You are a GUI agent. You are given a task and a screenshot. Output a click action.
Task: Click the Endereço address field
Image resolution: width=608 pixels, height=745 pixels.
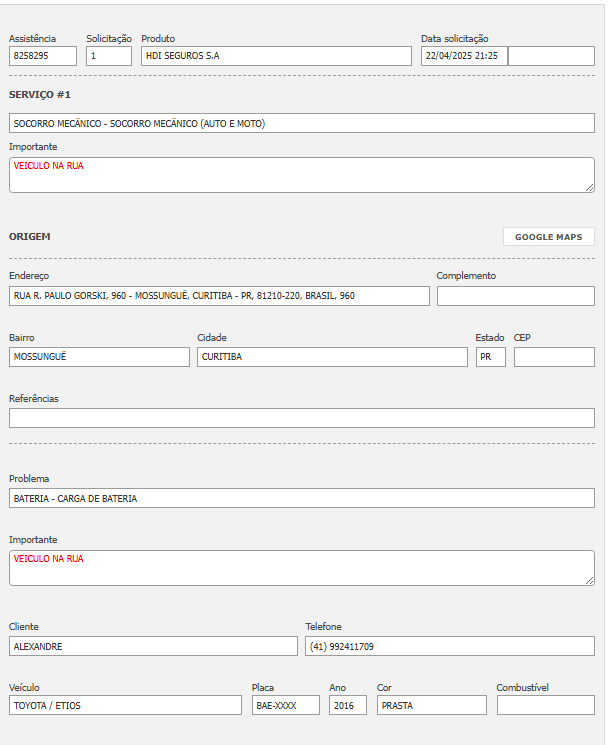[x=219, y=296]
